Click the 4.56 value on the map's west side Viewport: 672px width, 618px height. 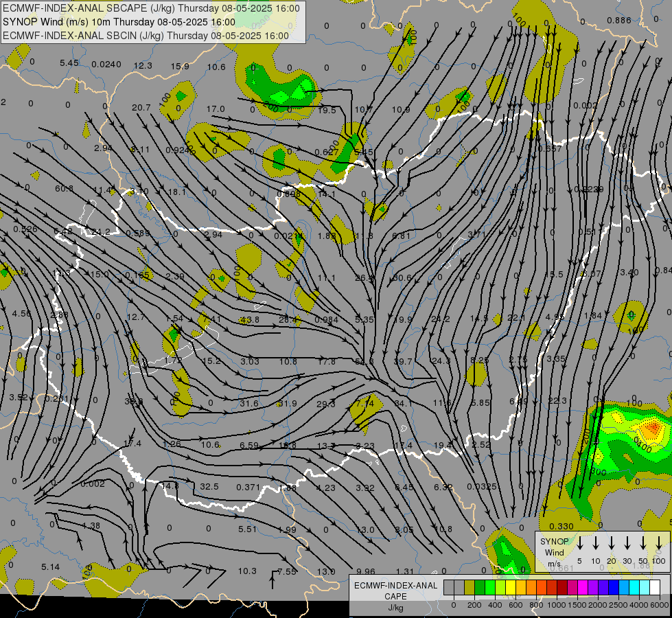point(22,314)
